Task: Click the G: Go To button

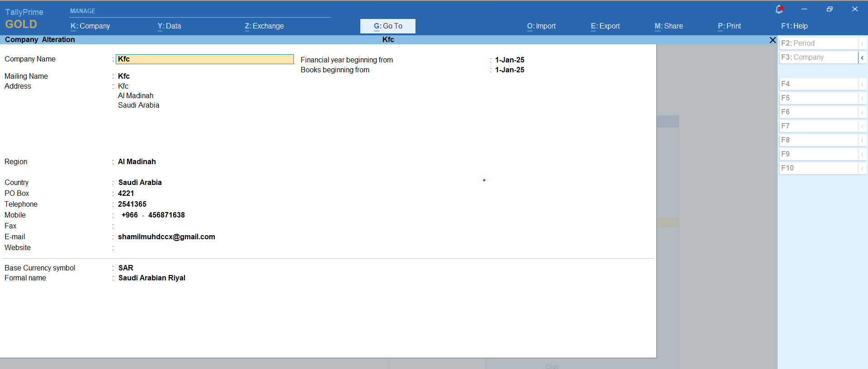Action: [x=387, y=26]
